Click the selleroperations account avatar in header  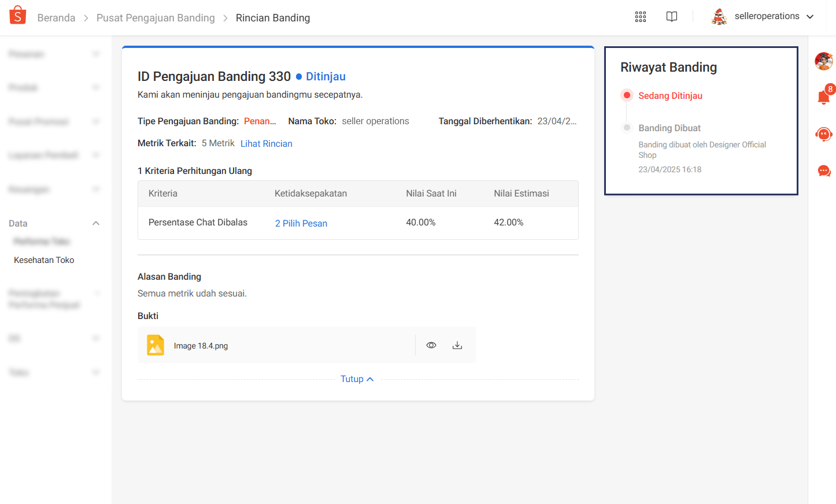[719, 17]
